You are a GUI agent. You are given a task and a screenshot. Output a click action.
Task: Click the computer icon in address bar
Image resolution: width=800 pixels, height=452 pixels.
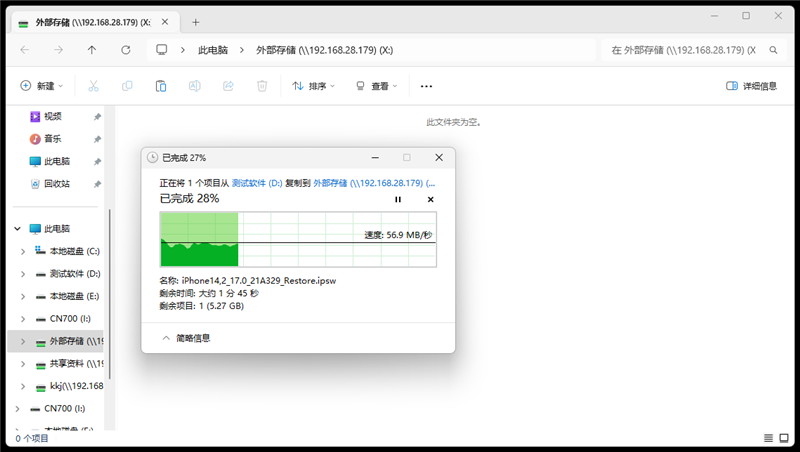pos(162,50)
